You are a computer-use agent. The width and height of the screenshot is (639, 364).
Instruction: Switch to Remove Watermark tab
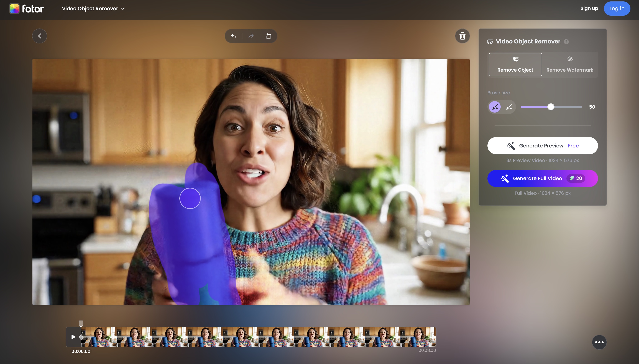tap(570, 64)
